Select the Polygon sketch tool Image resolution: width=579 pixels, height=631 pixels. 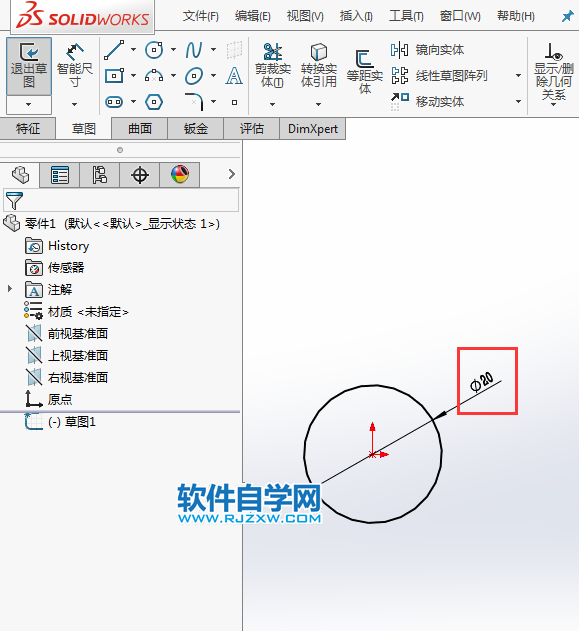pyautogui.click(x=154, y=102)
